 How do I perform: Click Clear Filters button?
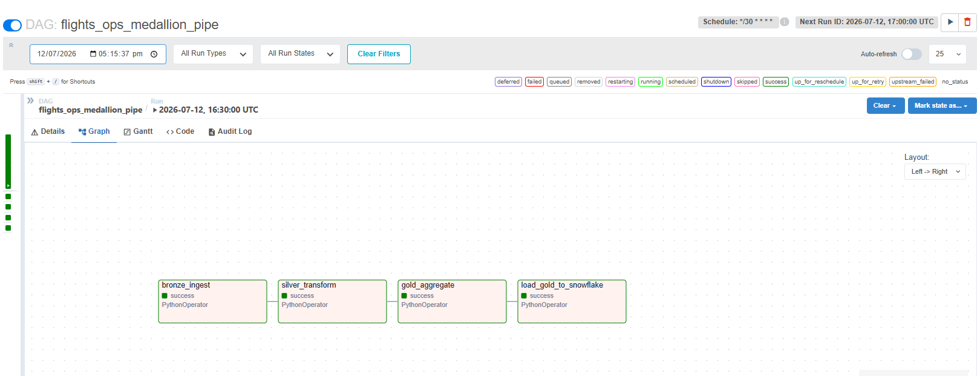coord(379,54)
